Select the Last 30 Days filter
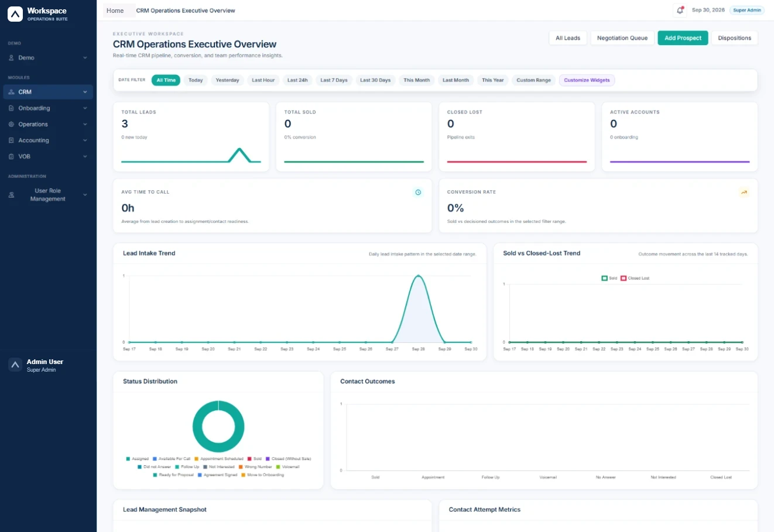 (375, 80)
